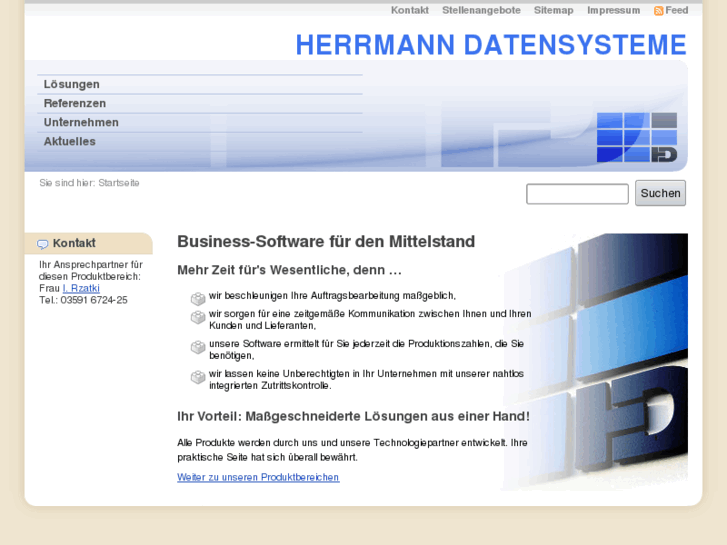Screen dimensions: 727x545
Task: Click the cube bullet beside 'wir lassen keine'
Action: point(198,377)
